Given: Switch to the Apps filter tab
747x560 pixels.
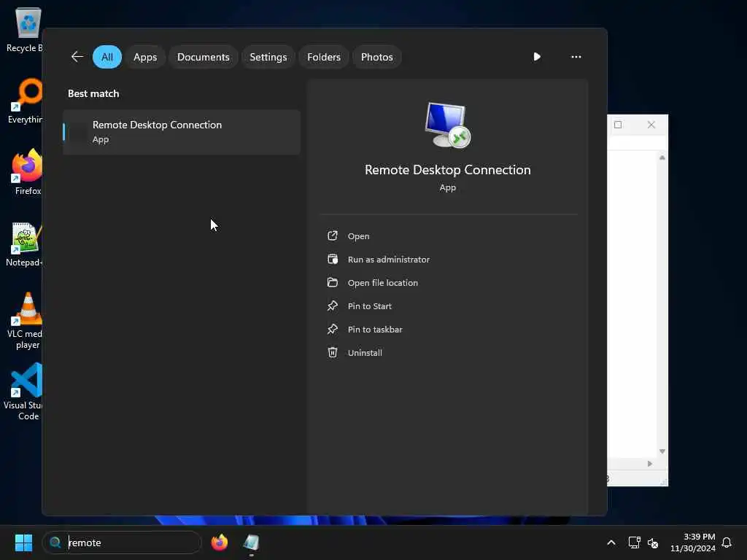Looking at the screenshot, I should coord(145,57).
